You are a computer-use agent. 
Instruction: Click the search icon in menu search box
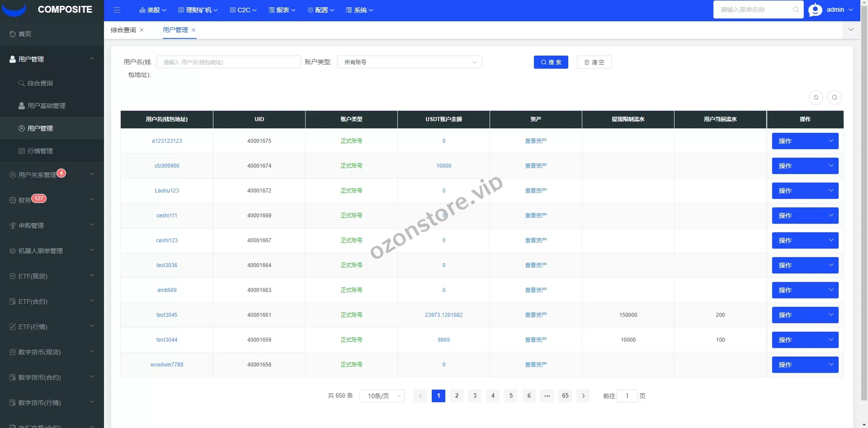(x=795, y=9)
